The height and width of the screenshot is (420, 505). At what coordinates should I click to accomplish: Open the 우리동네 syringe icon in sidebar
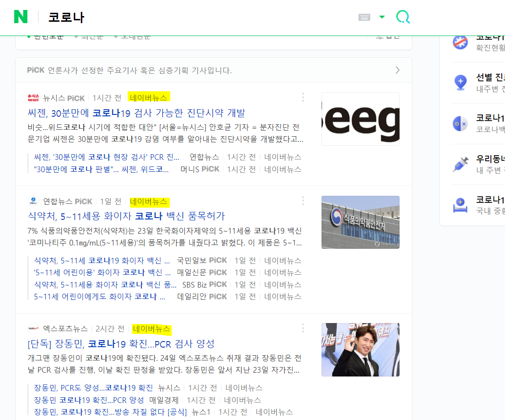coord(460,164)
